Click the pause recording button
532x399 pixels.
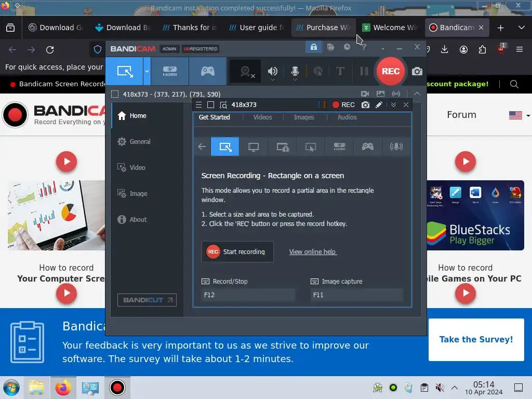pyautogui.click(x=364, y=71)
